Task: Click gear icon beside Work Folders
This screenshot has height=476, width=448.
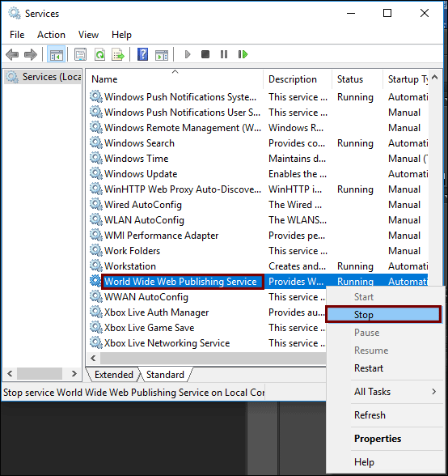Action: coord(96,250)
